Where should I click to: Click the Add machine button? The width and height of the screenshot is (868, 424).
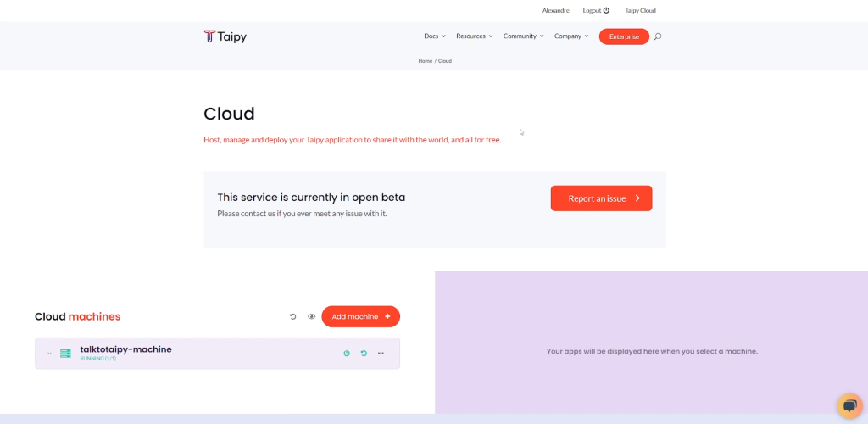360,316
